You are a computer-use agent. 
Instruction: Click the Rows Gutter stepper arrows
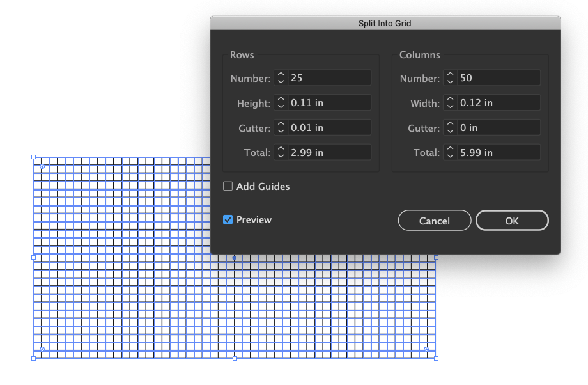[x=281, y=128]
